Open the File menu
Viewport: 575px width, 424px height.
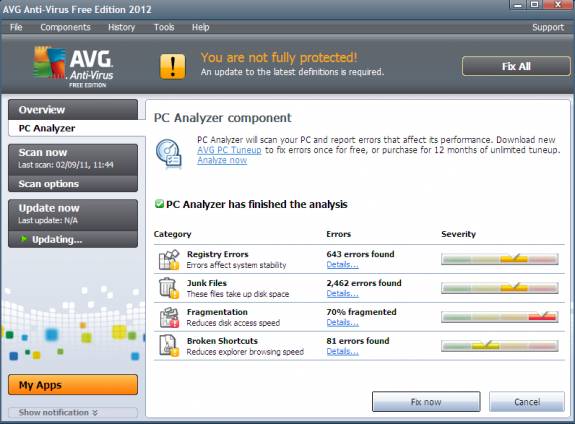(x=16, y=28)
